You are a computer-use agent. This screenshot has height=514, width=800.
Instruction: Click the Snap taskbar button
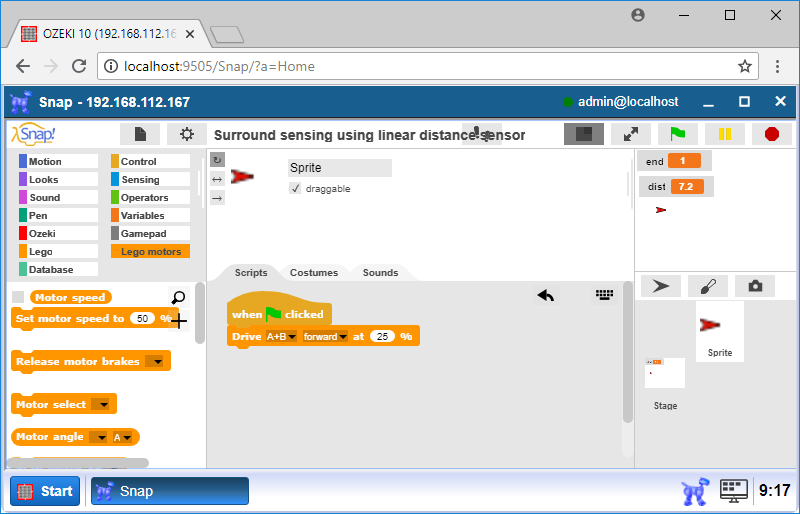point(170,491)
